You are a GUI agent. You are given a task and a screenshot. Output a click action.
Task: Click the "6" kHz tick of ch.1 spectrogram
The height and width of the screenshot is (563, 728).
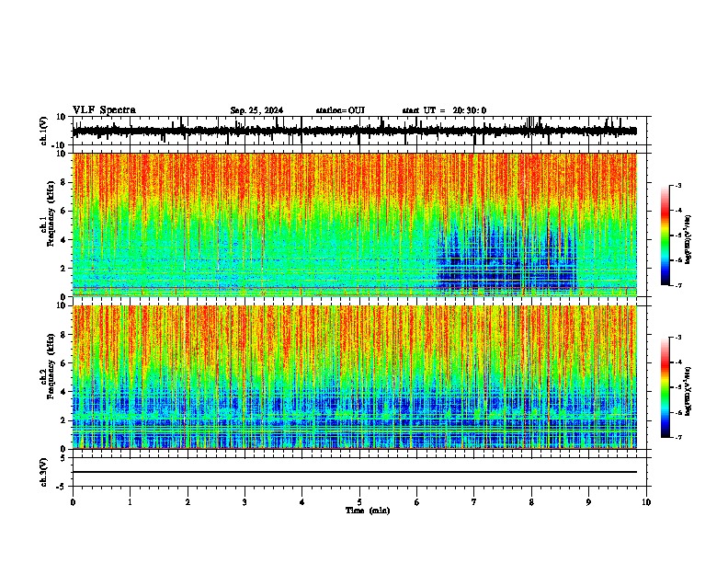tap(64, 211)
